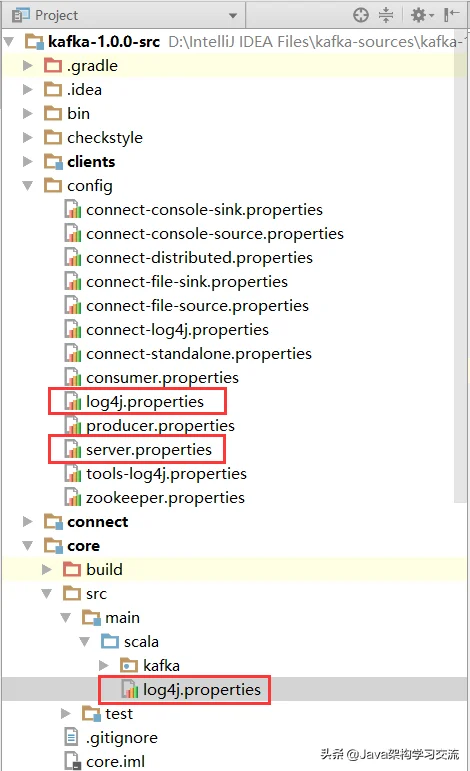Click the .gradle folder icon

tap(53, 65)
